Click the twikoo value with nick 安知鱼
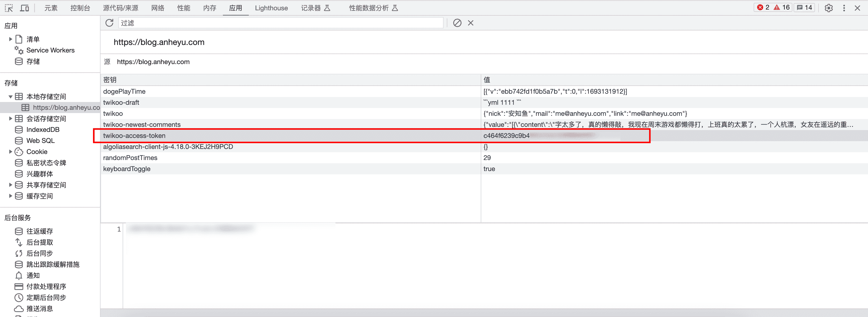 [585, 114]
